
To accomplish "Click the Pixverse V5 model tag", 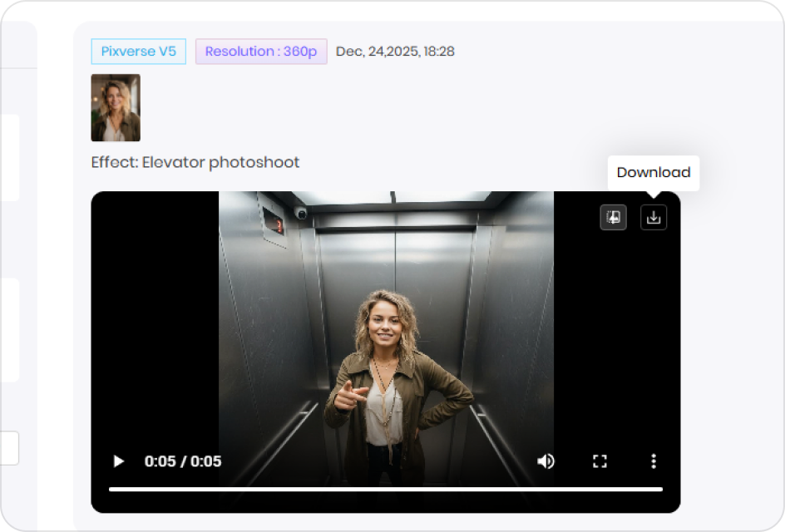I will point(138,52).
